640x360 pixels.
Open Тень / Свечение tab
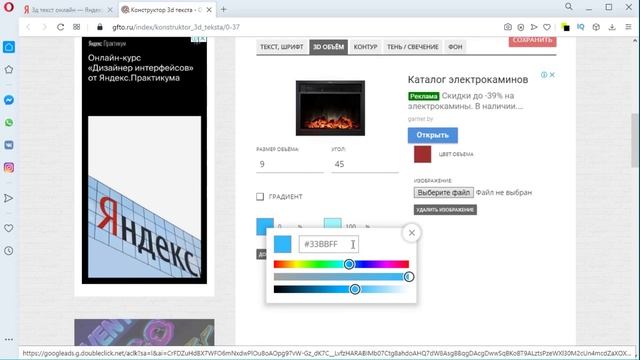pos(412,47)
